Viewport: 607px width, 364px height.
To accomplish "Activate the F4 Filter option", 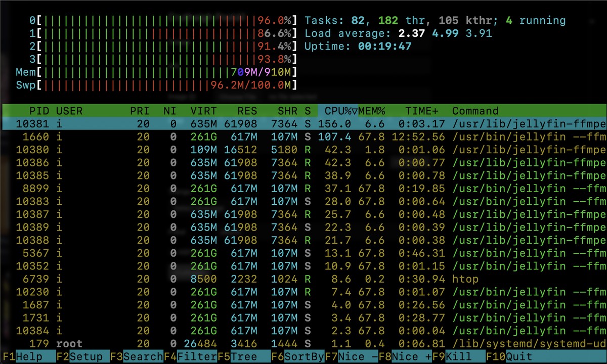I will 191,357.
